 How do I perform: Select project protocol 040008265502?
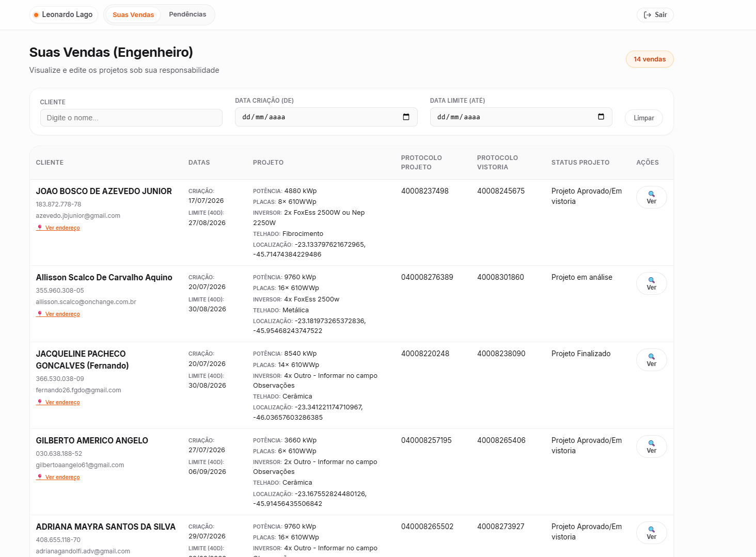click(427, 527)
